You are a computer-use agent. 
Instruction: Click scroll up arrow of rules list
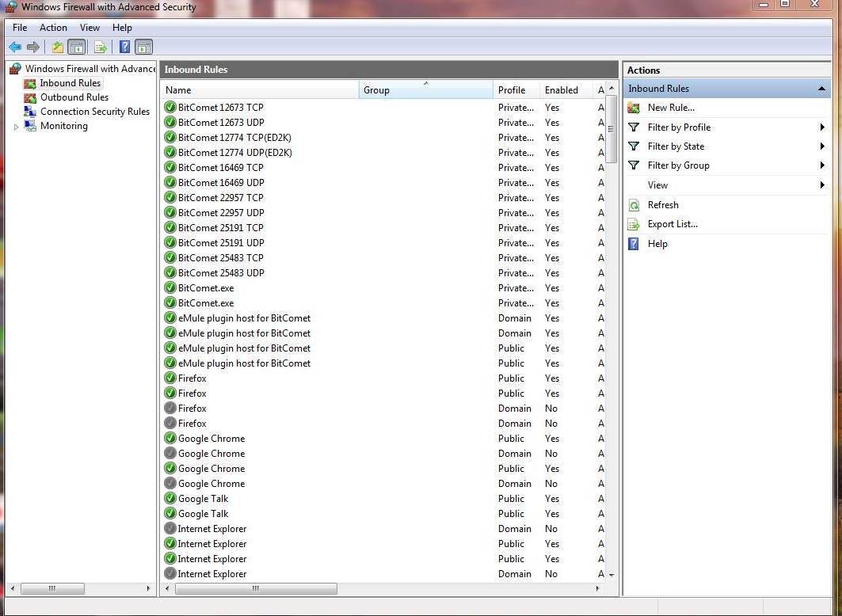pyautogui.click(x=611, y=88)
